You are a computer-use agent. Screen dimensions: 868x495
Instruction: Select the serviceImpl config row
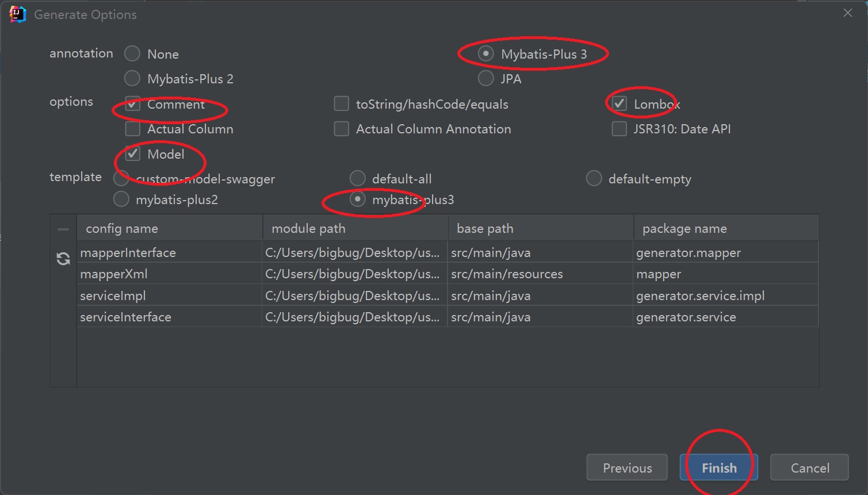(x=448, y=296)
